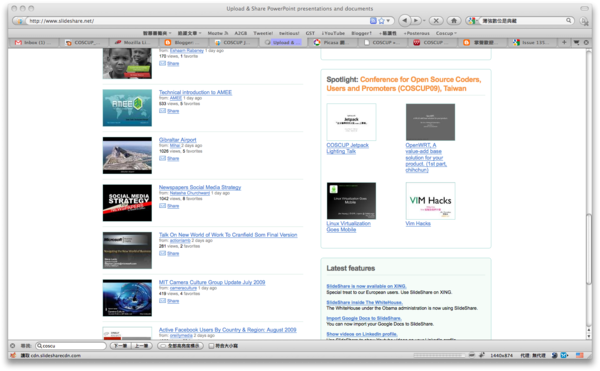Click the Share envelope icon under Newspapers Social Media Strategy
Image resolution: width=600 pixels, height=371 pixels.
(x=162, y=206)
